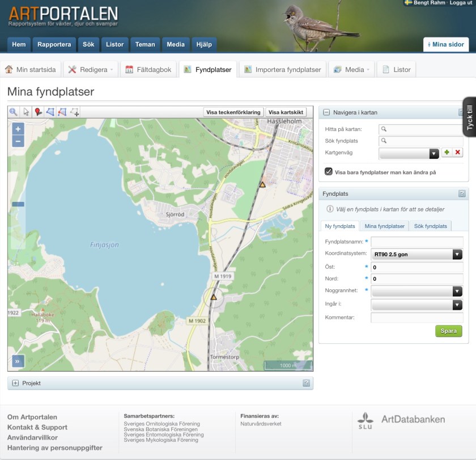Open the Noggrannhet dropdown
Image resolution: width=476 pixels, height=460 pixels.
coord(416,292)
